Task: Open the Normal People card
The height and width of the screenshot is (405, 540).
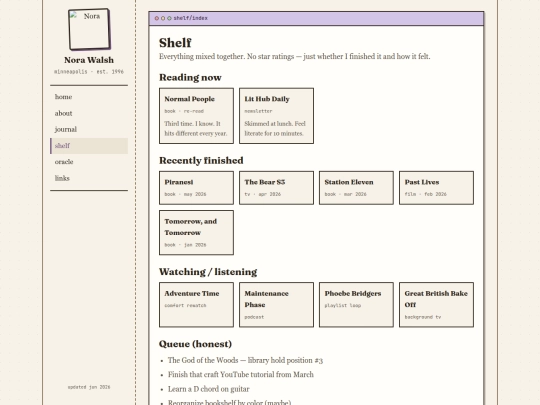Action: (x=196, y=116)
